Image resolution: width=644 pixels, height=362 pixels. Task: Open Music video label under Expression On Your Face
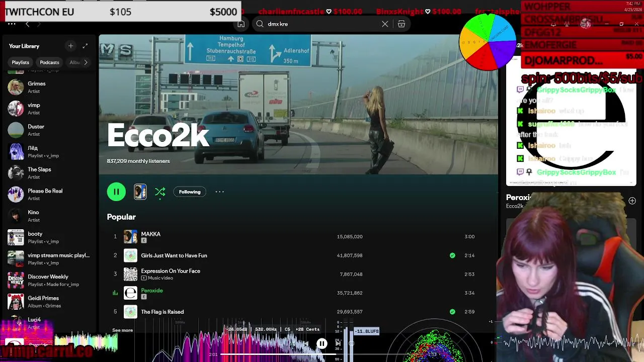pyautogui.click(x=157, y=278)
